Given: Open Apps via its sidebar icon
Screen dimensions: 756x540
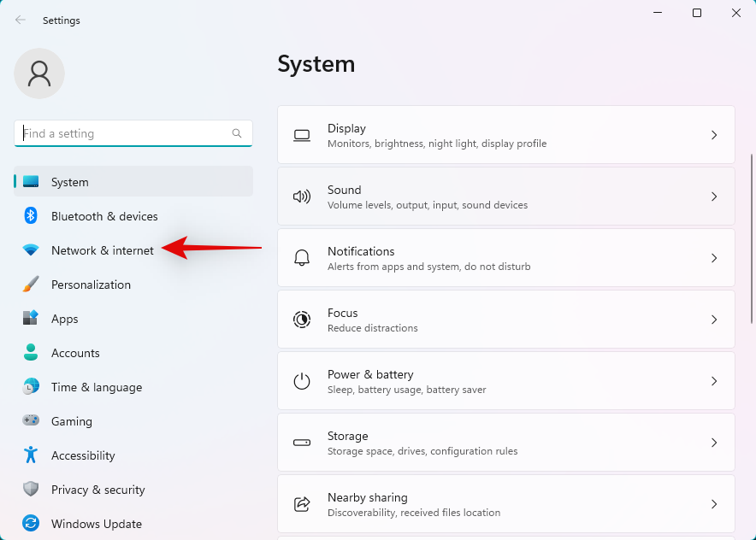Looking at the screenshot, I should [31, 319].
